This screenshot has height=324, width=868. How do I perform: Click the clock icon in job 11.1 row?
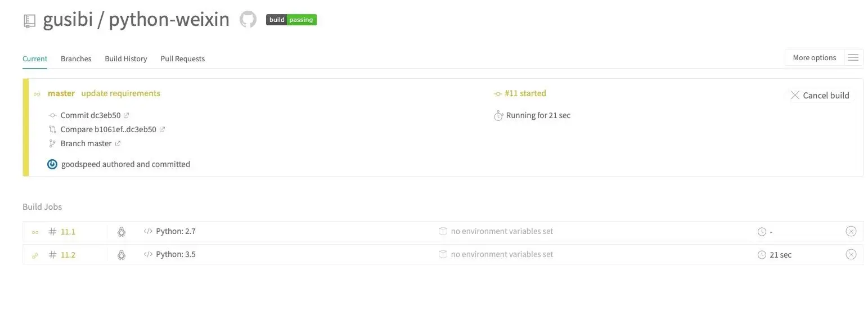(762, 232)
